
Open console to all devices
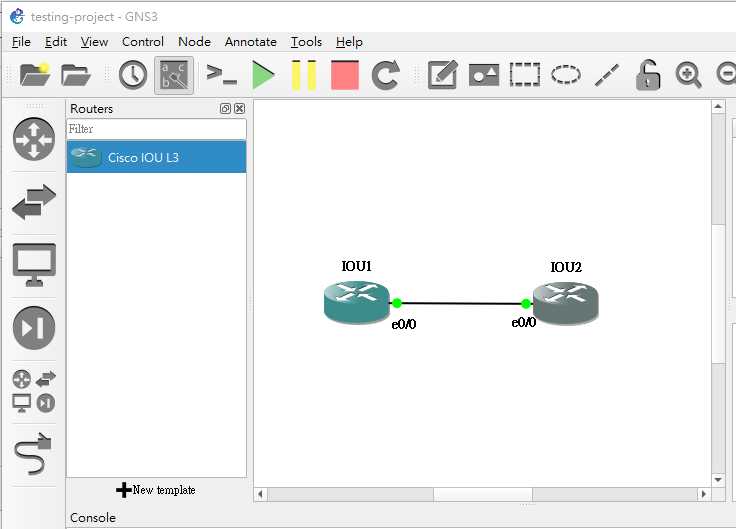(221, 75)
